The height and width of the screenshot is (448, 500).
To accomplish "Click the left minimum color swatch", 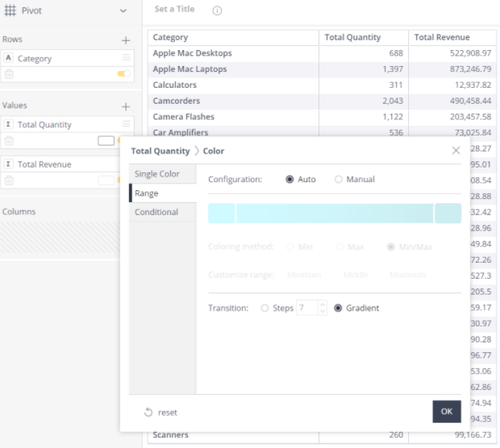I will pyautogui.click(x=221, y=214).
